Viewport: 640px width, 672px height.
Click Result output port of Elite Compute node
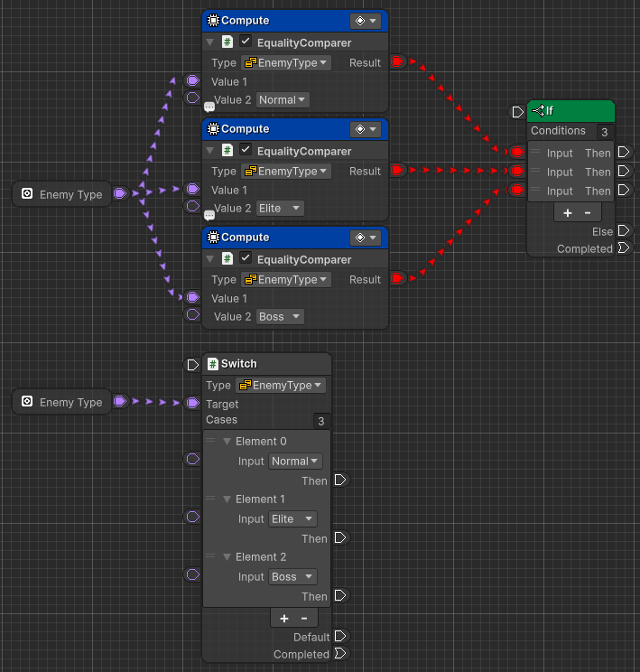tap(397, 170)
